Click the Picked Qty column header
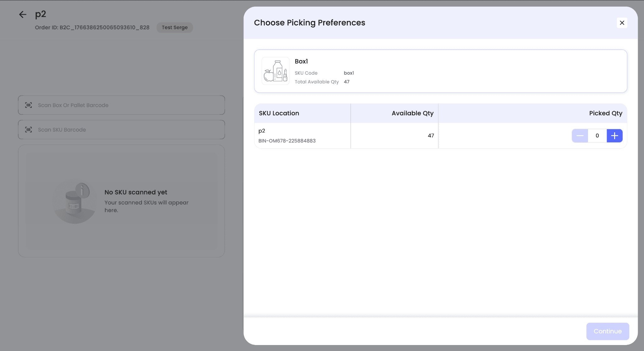Screen dimensions: 644x351 [x=605, y=113]
